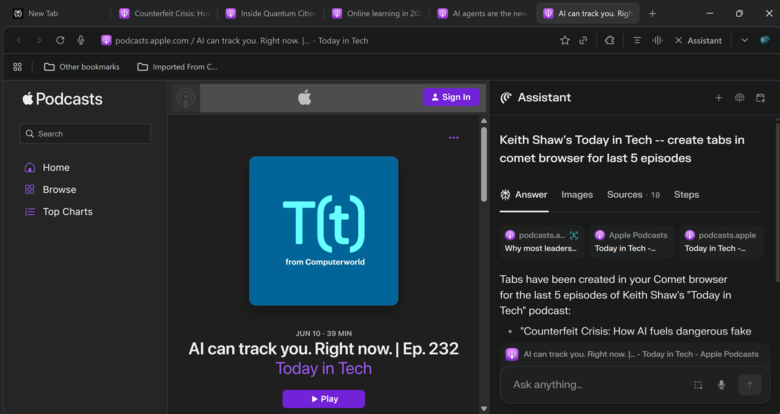Open the apps grid in bookmarks bar
Image resolution: width=780 pixels, height=414 pixels.
pyautogui.click(x=17, y=67)
